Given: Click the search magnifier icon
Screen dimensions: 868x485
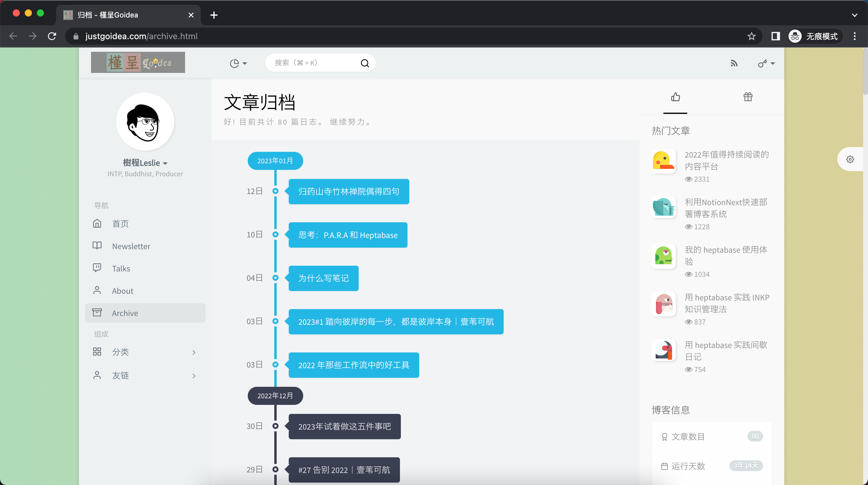Looking at the screenshot, I should pyautogui.click(x=365, y=63).
